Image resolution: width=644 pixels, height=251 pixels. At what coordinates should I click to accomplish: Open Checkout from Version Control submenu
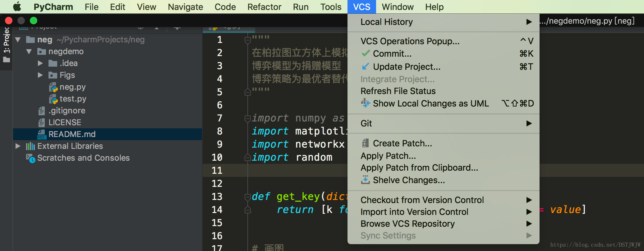point(444,200)
